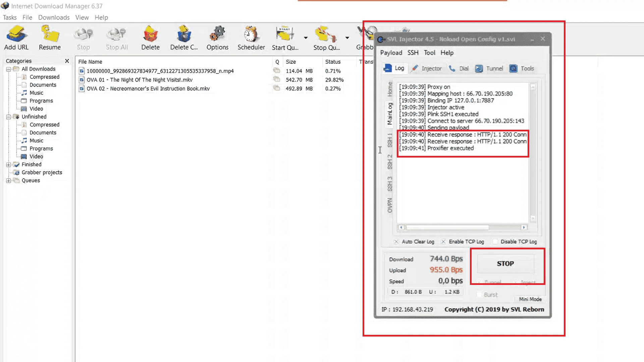Open Help menu in SVL Injector
The image size is (644, 362).
[x=447, y=53]
